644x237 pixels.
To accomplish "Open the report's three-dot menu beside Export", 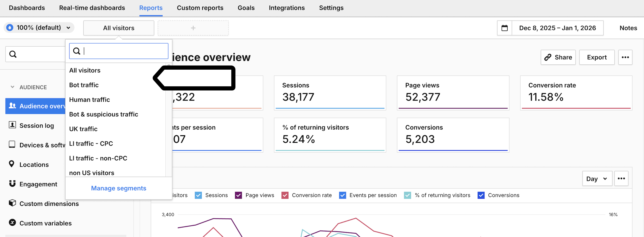I will (x=625, y=57).
